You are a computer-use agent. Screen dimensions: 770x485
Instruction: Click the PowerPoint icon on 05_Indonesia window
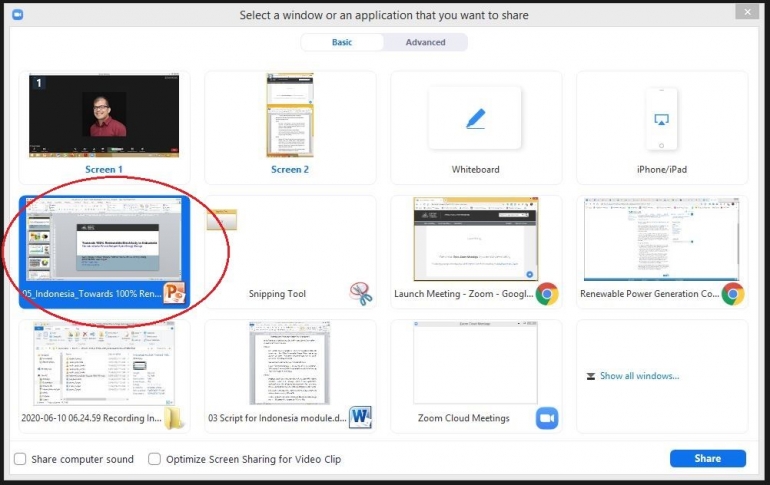(x=175, y=293)
